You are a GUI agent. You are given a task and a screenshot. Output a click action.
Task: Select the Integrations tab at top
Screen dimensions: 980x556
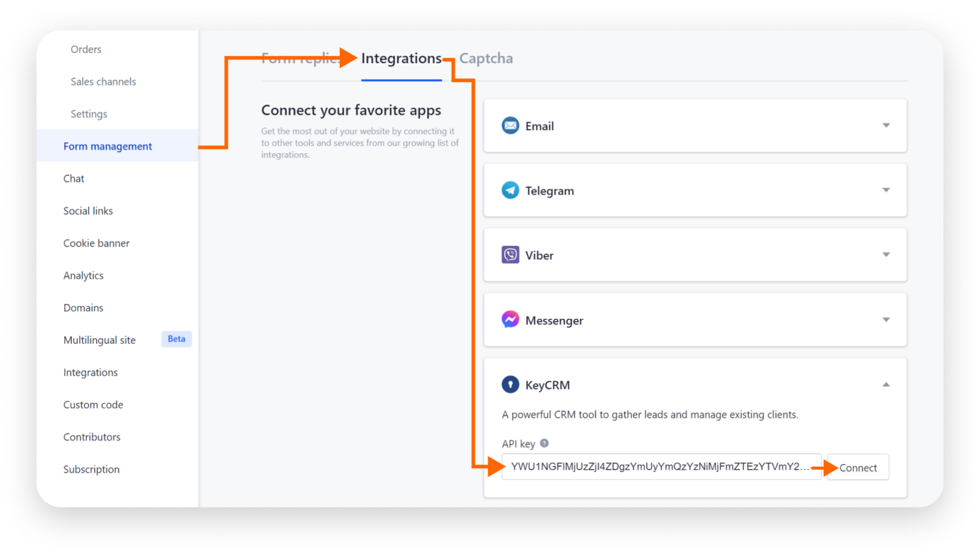(x=401, y=58)
